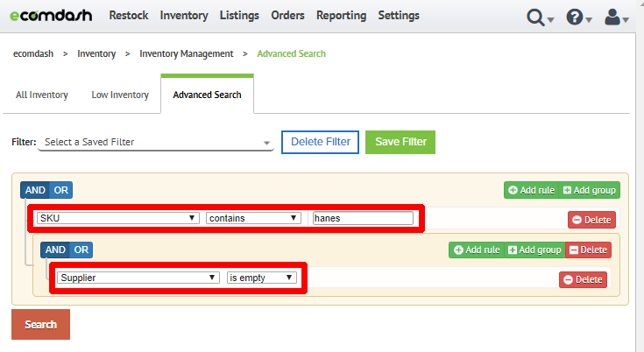This screenshot has width=644, height=352.
Task: Click Advanced Search breadcrumb text
Action: point(291,53)
